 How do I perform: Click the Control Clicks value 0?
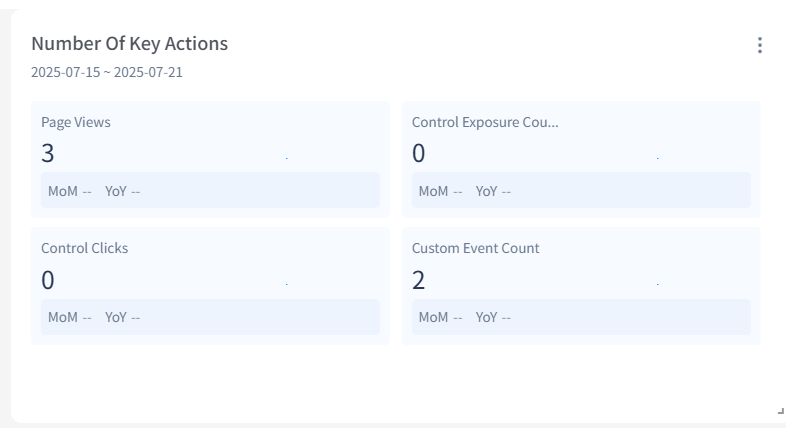pos(48,280)
